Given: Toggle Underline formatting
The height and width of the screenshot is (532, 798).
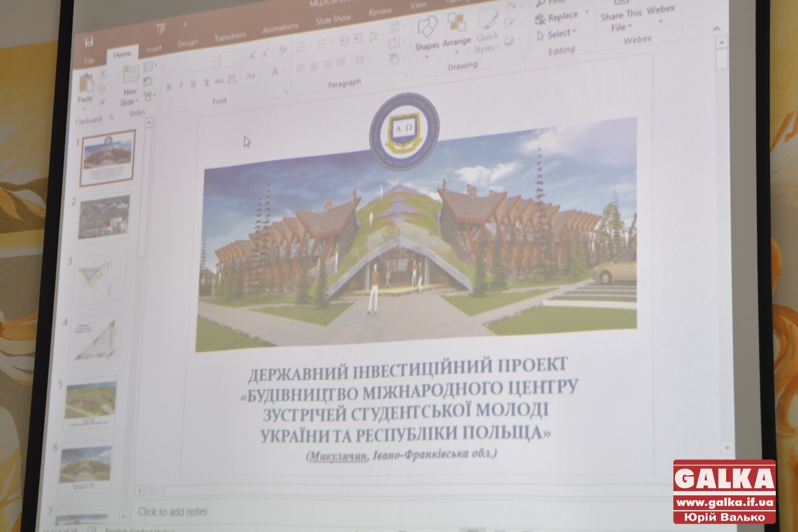Looking at the screenshot, I should pyautogui.click(x=194, y=84).
